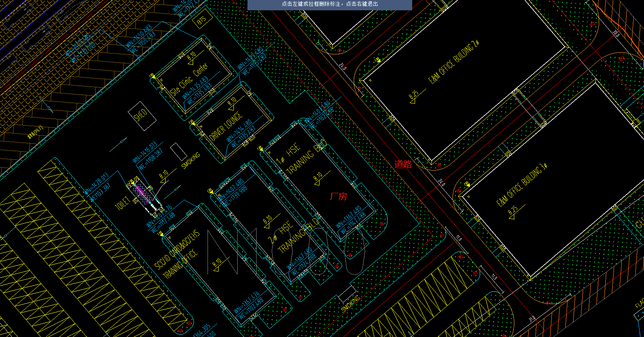This screenshot has height=337, width=644.
Task: Click the WN=1416.013 coordinate label
Action: [x=144, y=152]
